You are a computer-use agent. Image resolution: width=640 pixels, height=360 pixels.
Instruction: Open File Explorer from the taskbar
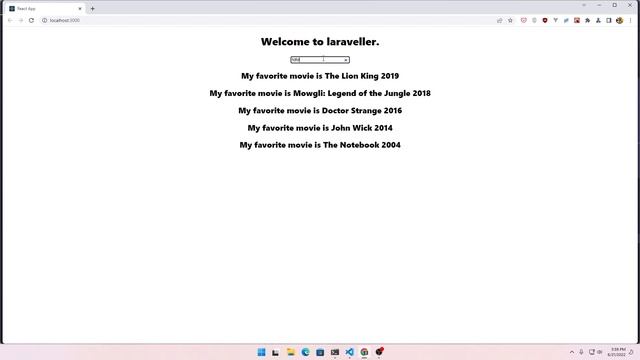[291, 352]
